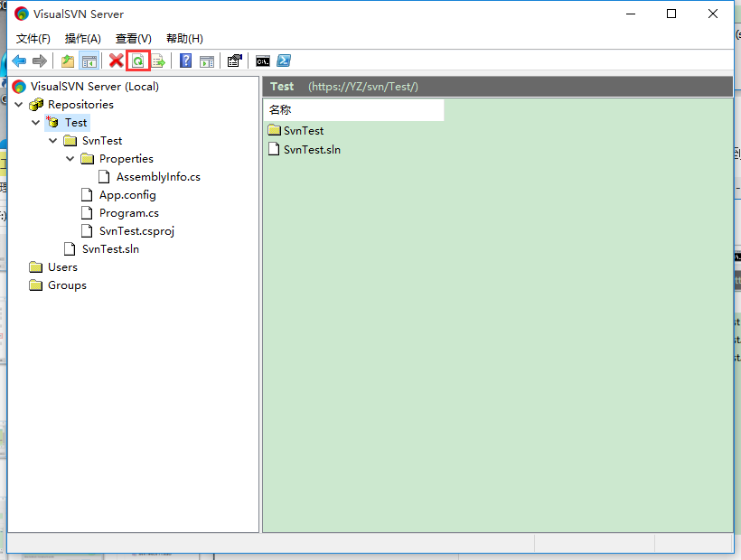Click the 名称 column header
Image resolution: width=741 pixels, height=560 pixels.
click(x=353, y=109)
